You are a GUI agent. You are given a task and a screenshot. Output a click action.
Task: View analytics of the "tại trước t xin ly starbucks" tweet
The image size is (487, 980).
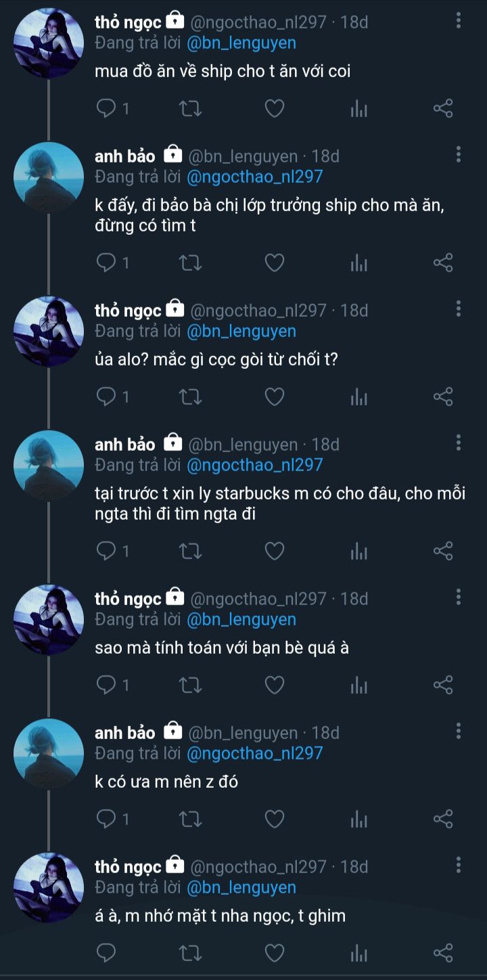click(x=358, y=551)
